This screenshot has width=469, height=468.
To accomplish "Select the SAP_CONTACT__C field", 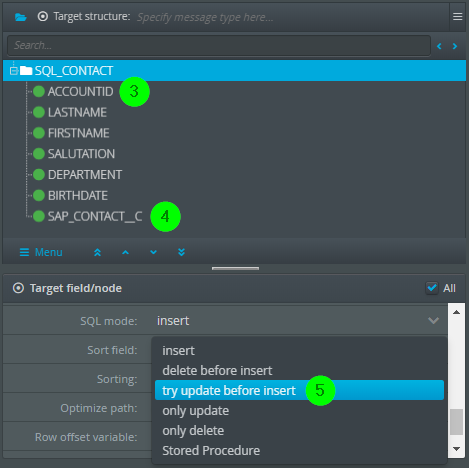I will (95, 217).
